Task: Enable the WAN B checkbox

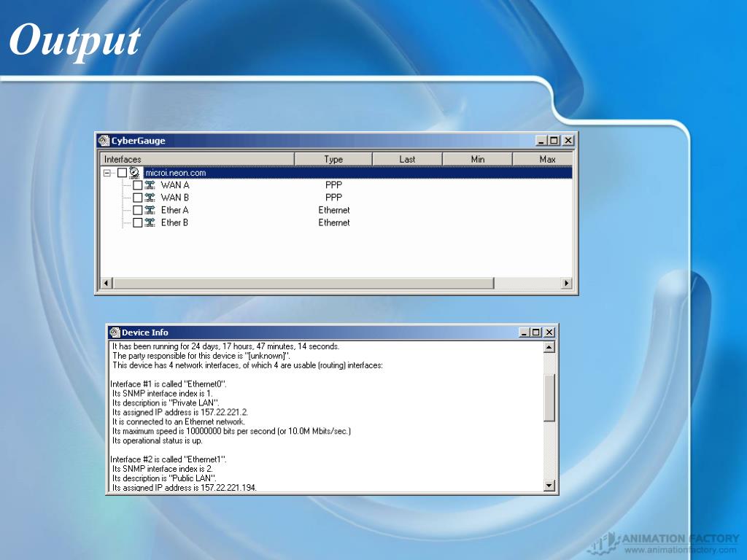Action: point(138,198)
